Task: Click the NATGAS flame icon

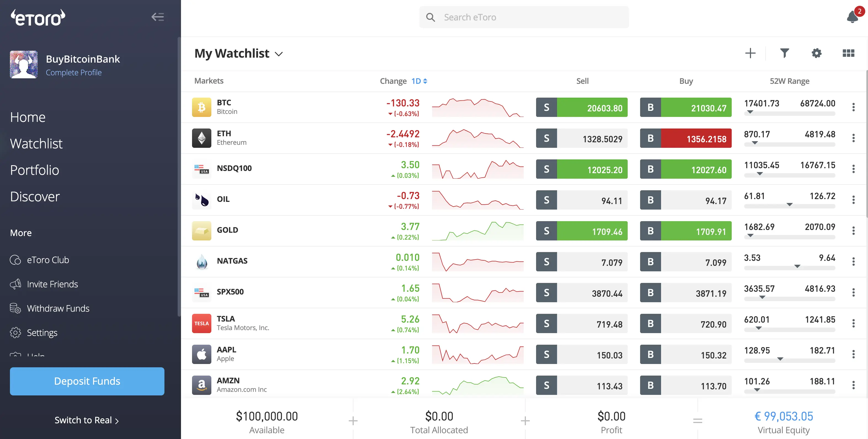Action: pos(201,262)
